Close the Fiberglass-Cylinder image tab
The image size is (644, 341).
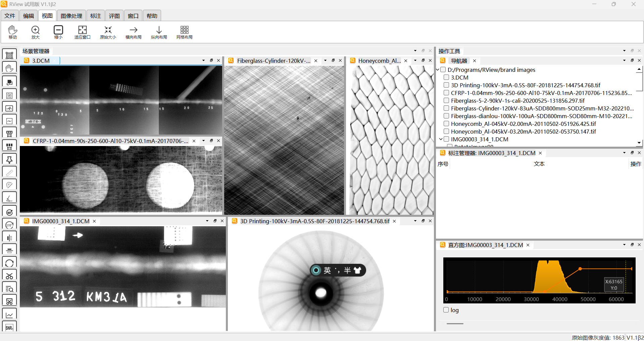click(x=315, y=61)
